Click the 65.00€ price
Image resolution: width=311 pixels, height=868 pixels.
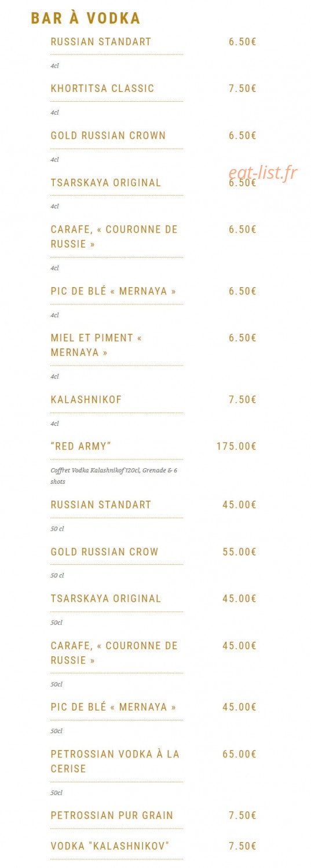point(239,754)
